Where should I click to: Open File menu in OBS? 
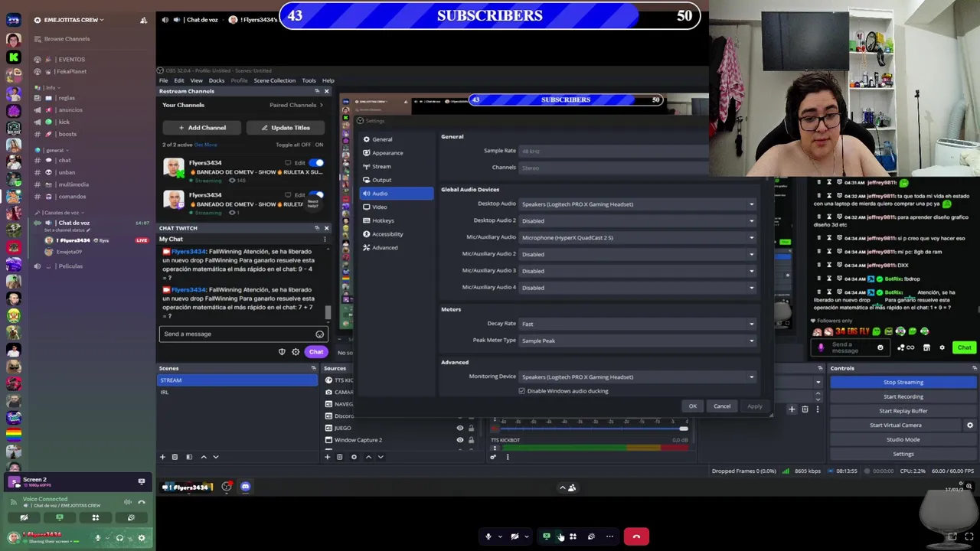click(x=163, y=80)
